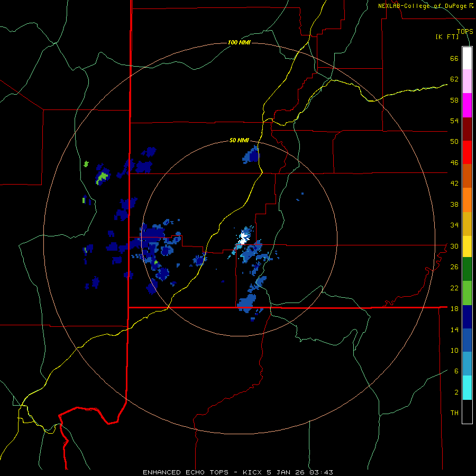Image resolution: width=476 pixels, height=476 pixels.
Task: Click the legend value 30
Action: pyautogui.click(x=454, y=246)
